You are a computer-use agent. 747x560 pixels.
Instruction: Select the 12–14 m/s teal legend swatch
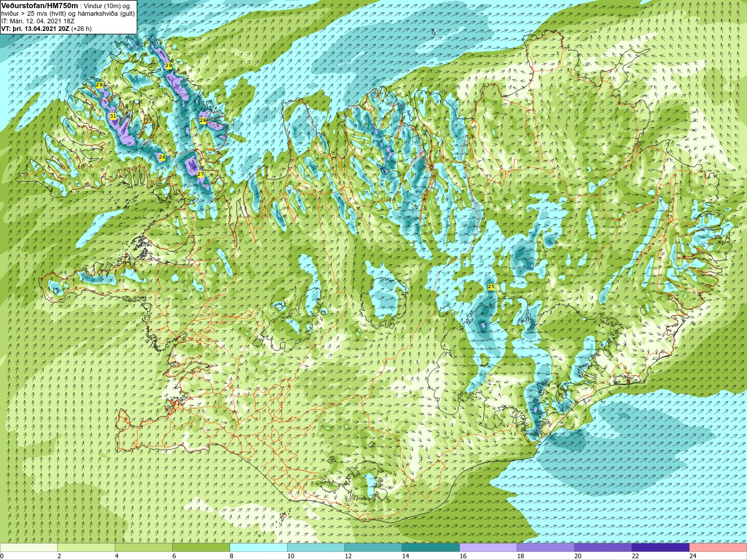[373, 548]
